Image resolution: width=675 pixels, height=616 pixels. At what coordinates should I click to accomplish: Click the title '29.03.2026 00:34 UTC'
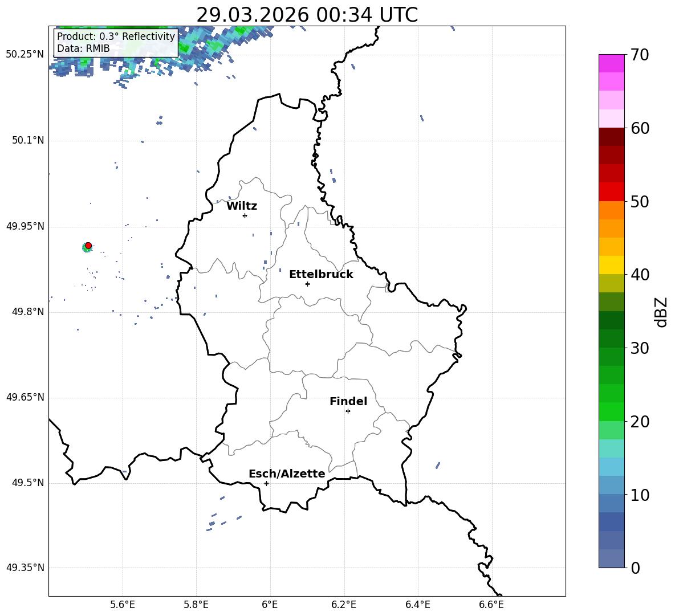pyautogui.click(x=307, y=15)
